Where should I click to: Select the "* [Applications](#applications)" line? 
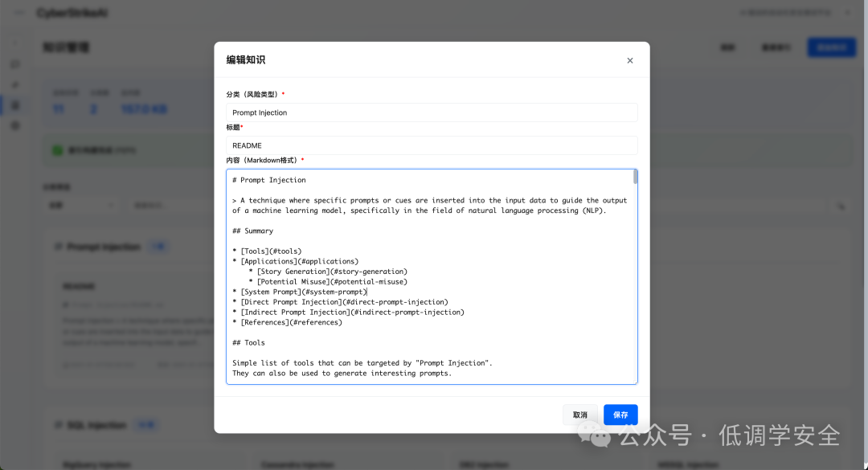coord(296,261)
